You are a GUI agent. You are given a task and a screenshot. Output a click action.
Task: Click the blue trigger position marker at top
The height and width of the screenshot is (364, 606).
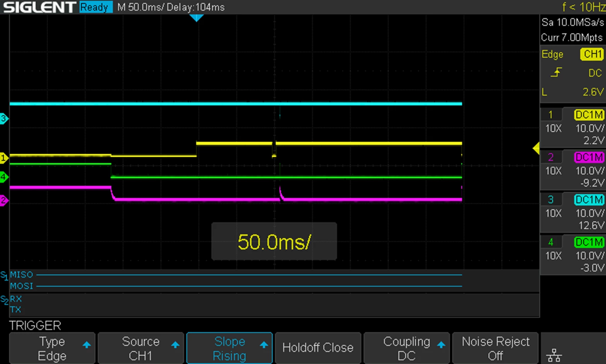click(x=196, y=18)
